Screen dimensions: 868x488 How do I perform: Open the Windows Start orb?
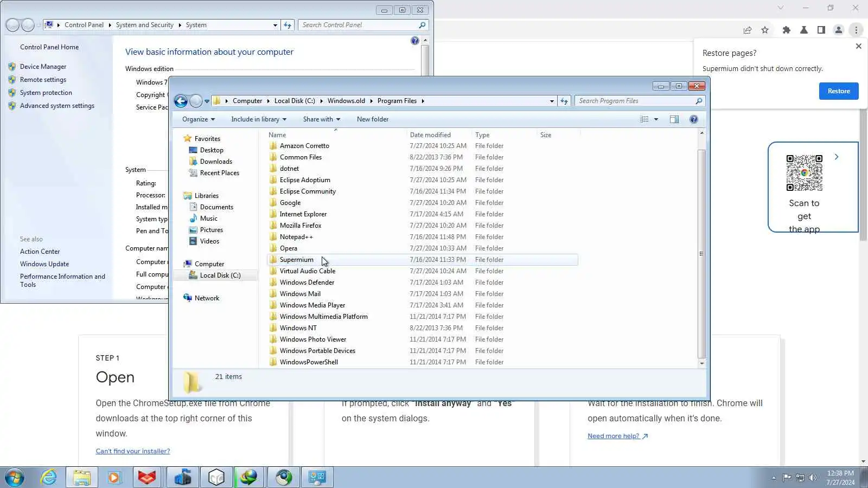[x=15, y=478]
